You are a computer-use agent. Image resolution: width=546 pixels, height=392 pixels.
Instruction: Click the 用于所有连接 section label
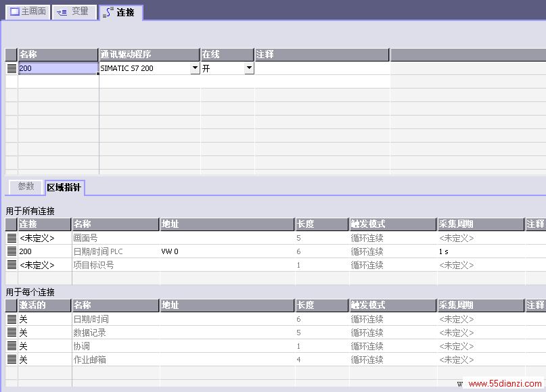pyautogui.click(x=30, y=211)
